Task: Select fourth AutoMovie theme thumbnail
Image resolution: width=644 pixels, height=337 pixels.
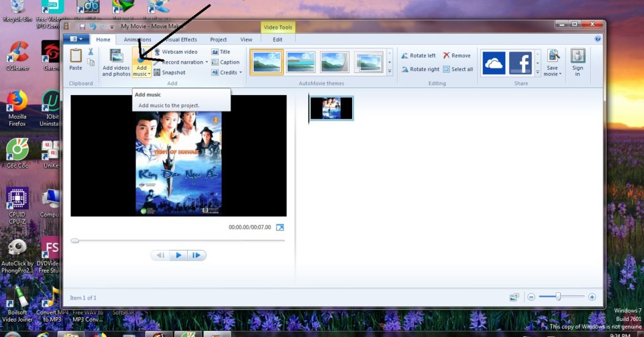Action: tap(369, 62)
